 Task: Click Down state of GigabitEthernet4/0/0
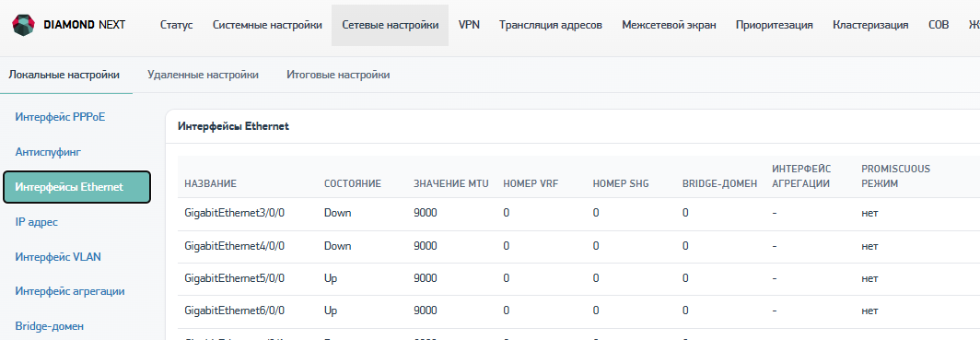point(337,246)
